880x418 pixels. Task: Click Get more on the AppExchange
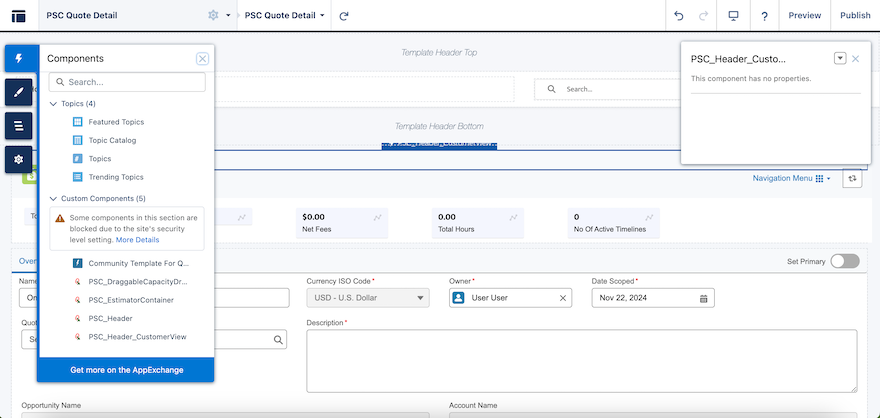click(x=126, y=370)
